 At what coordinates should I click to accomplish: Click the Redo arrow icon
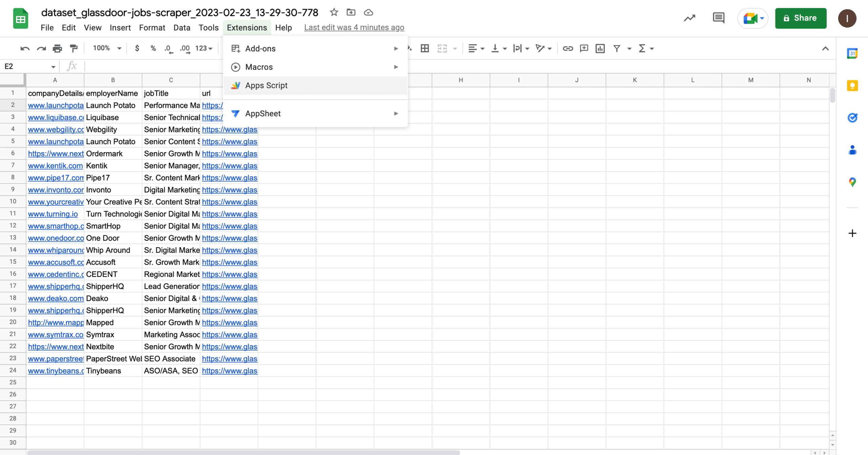pos(41,49)
